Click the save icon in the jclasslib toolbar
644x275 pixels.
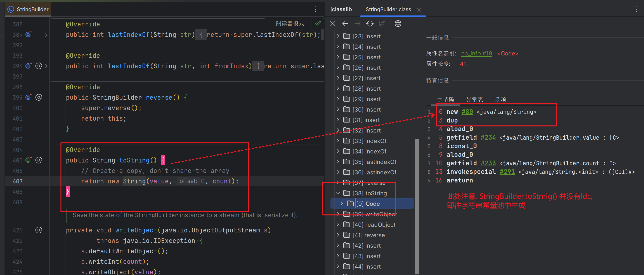point(382,23)
